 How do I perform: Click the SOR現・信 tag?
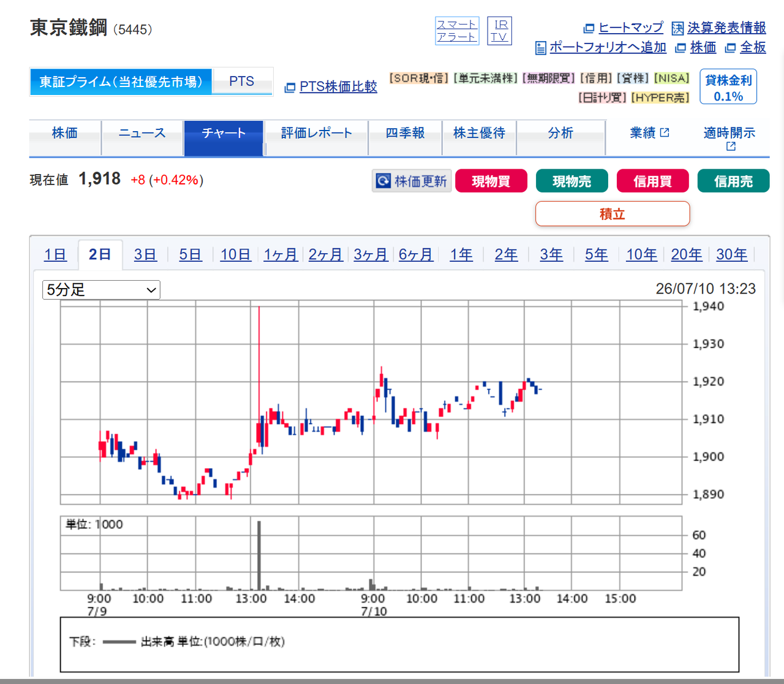(x=420, y=78)
